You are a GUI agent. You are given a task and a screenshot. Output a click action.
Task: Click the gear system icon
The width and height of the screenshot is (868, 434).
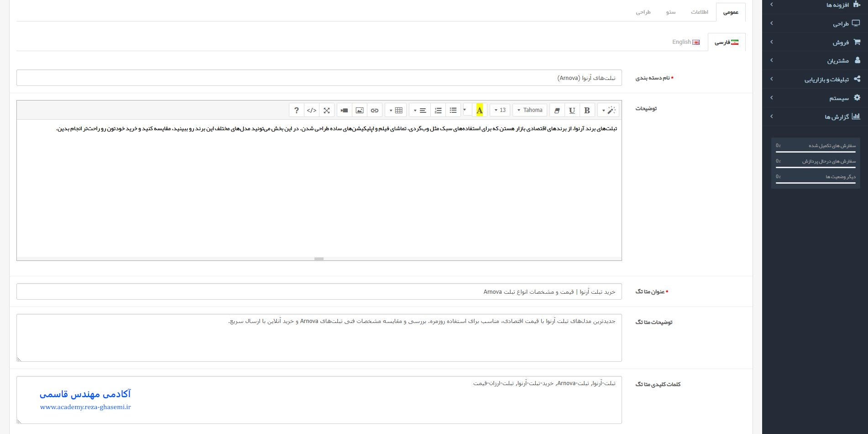857,97
